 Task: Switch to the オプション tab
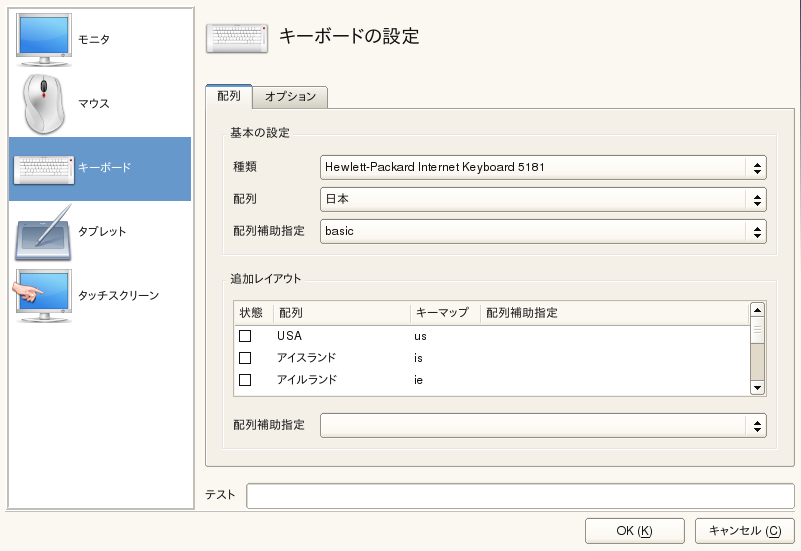tap(290, 97)
